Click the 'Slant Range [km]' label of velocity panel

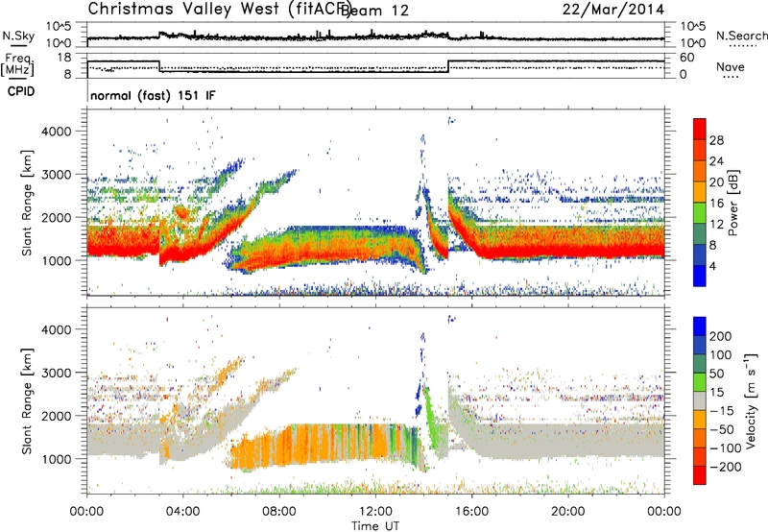27,401
